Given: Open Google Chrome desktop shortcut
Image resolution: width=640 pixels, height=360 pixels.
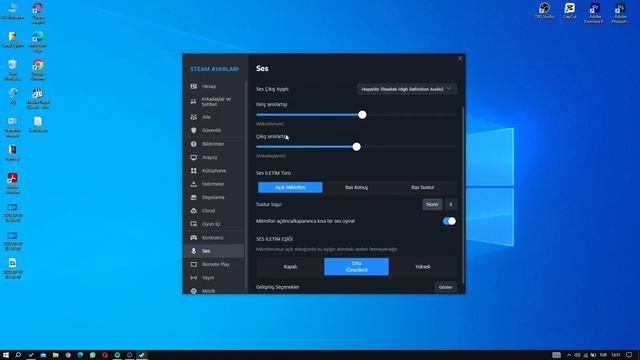Looking at the screenshot, I should pos(38,70).
